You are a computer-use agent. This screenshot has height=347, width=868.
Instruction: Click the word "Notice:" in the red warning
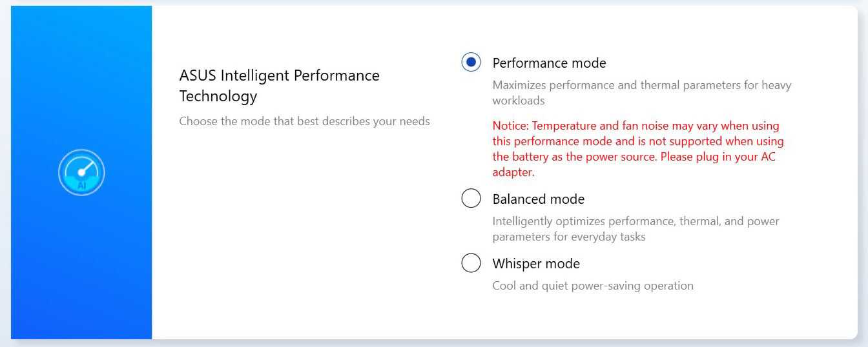pos(510,126)
